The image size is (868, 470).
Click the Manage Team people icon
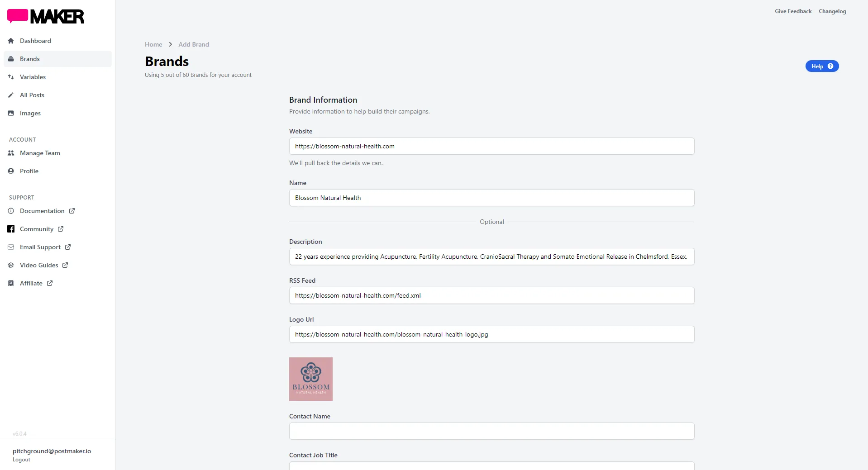tap(11, 153)
